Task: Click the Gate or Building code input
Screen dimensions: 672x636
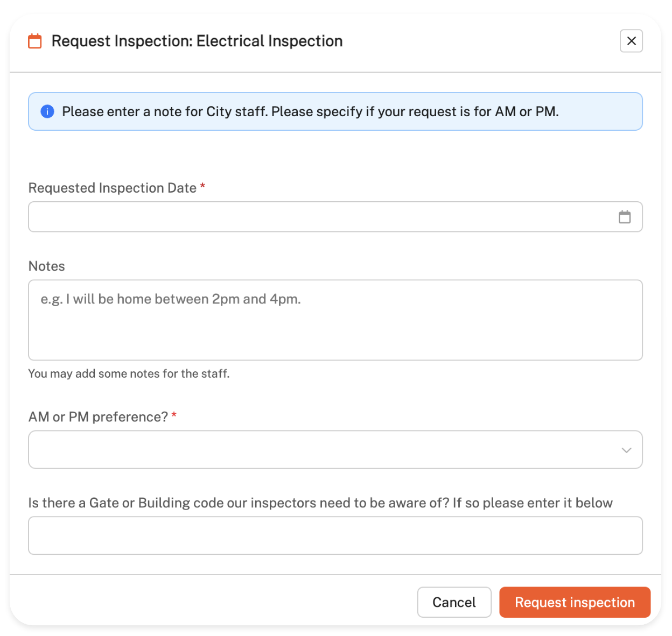Action: point(335,535)
